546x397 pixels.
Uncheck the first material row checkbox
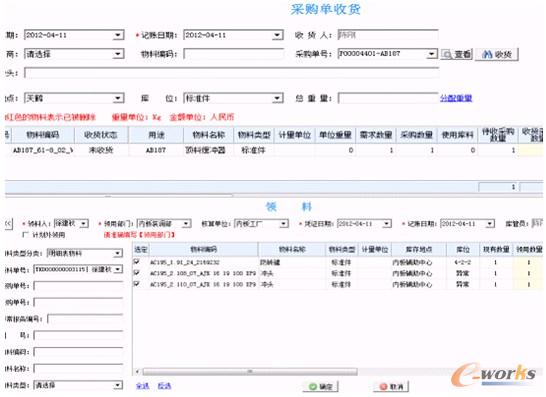(x=136, y=262)
